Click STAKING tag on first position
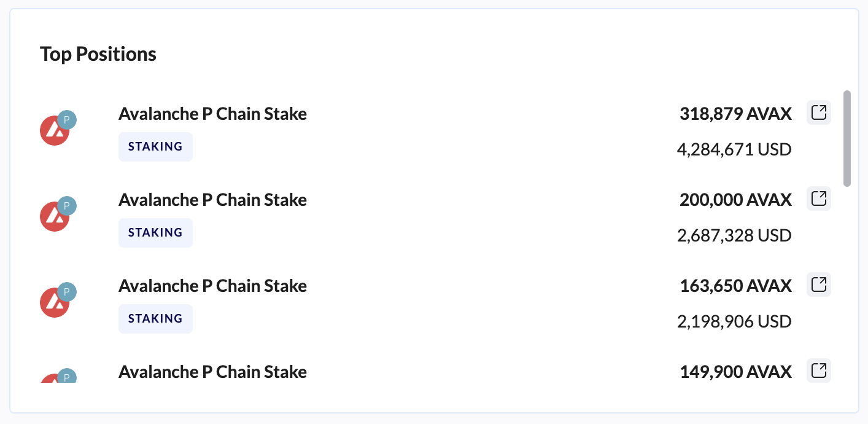This screenshot has width=868, height=424. [155, 147]
